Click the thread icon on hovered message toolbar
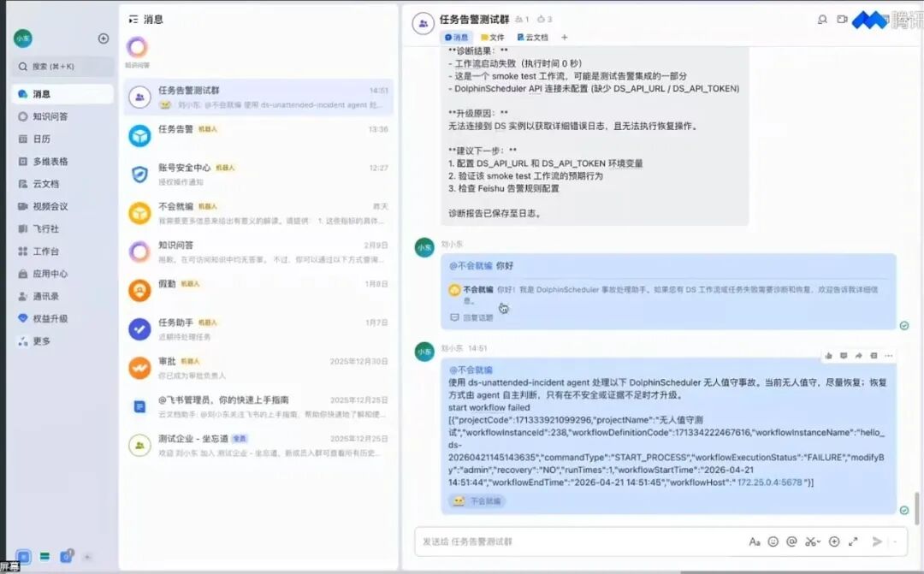The image size is (924, 574). pos(874,356)
